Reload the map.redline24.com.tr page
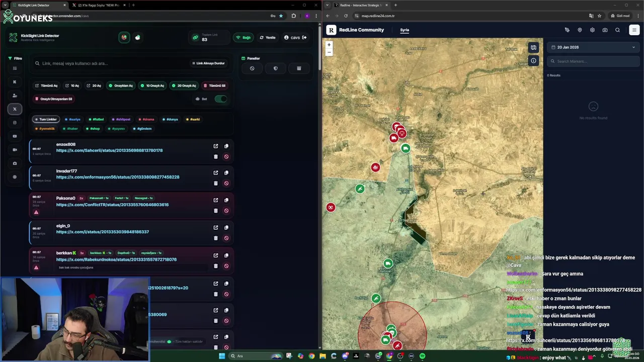The height and width of the screenshot is (362, 644). [346, 16]
